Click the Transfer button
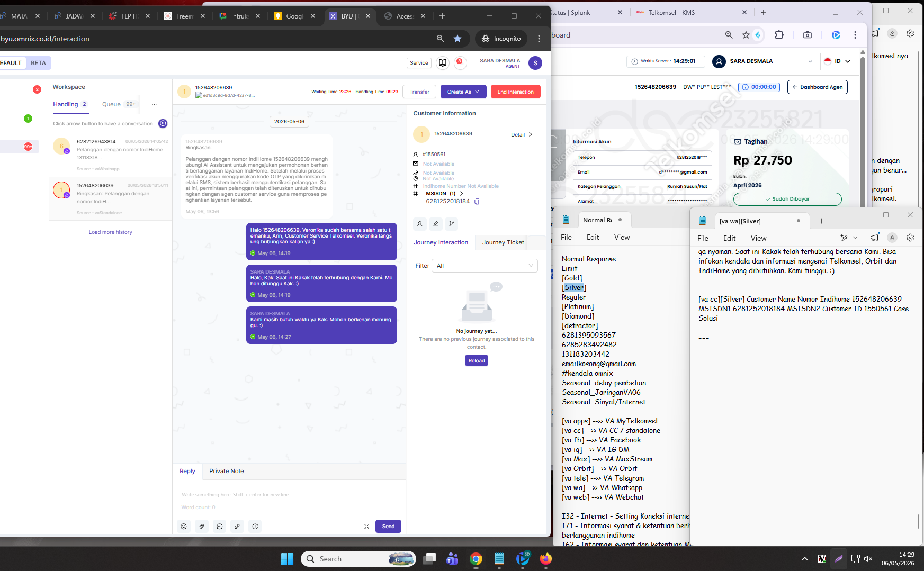924x571 pixels. coord(419,92)
